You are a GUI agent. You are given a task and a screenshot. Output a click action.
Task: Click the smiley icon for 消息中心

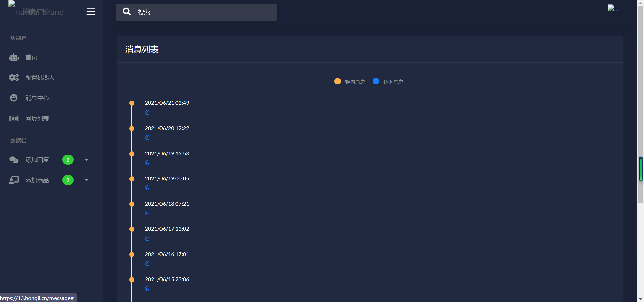[14, 98]
